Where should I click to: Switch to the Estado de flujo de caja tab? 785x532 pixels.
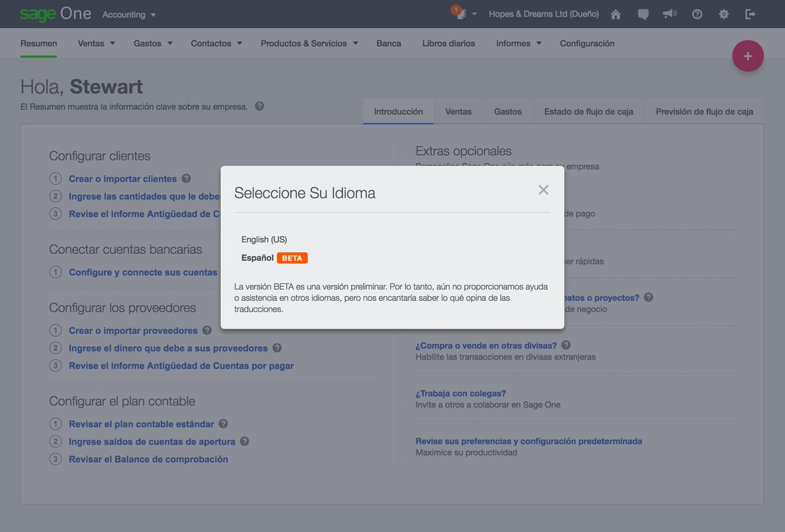[588, 111]
